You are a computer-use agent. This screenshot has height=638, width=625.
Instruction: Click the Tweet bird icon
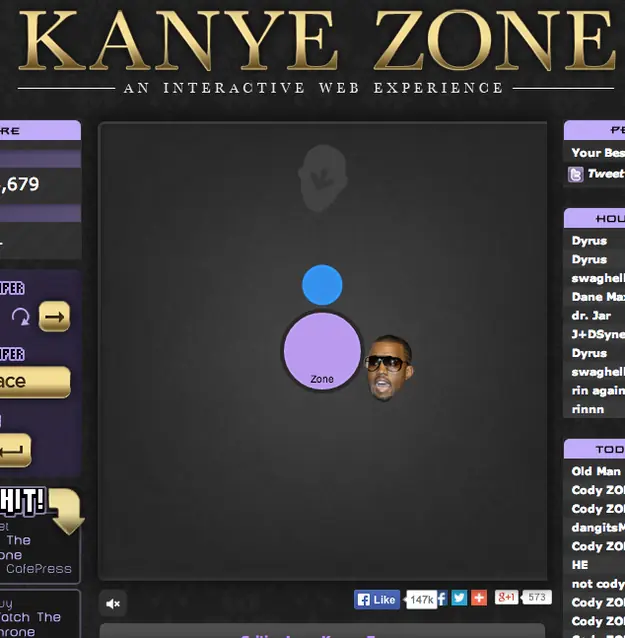[575, 175]
